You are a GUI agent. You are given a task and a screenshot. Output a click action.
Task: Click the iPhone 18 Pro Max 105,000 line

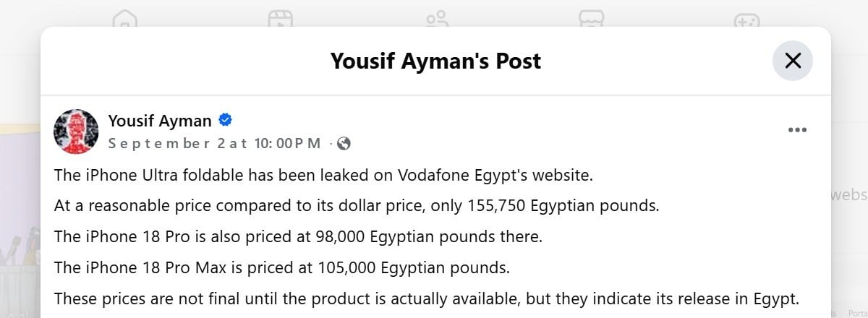[282, 267]
